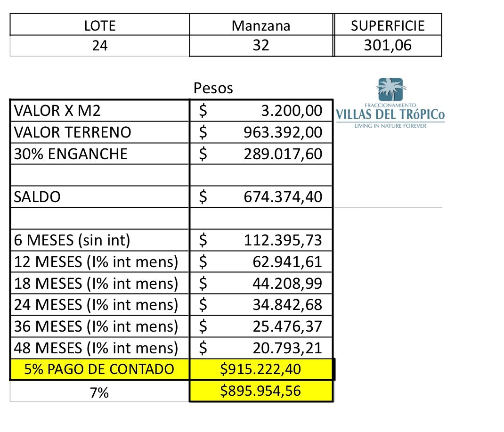Viewport: 504px width, 432px height.
Task: Select the VALOR TERRENO amount 963.392,00
Action: pos(283,132)
